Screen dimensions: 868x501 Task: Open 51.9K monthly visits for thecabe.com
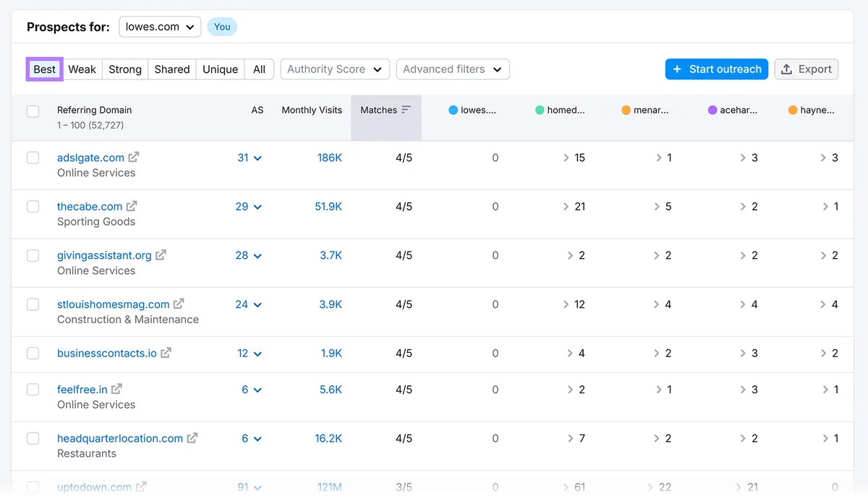(x=328, y=207)
